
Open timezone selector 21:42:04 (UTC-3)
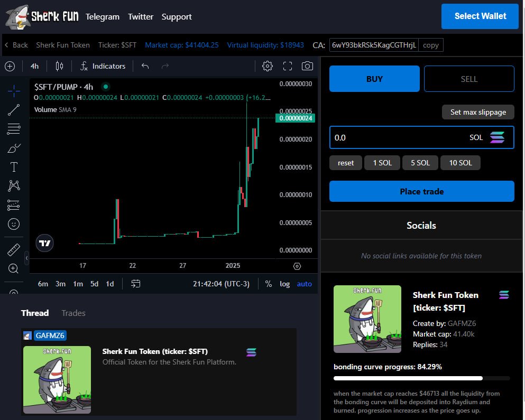[221, 284]
